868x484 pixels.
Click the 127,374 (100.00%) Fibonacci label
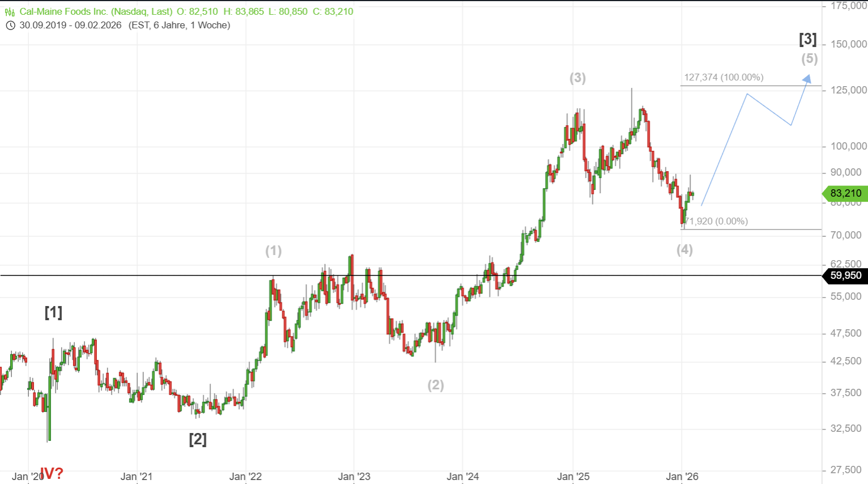pos(724,78)
